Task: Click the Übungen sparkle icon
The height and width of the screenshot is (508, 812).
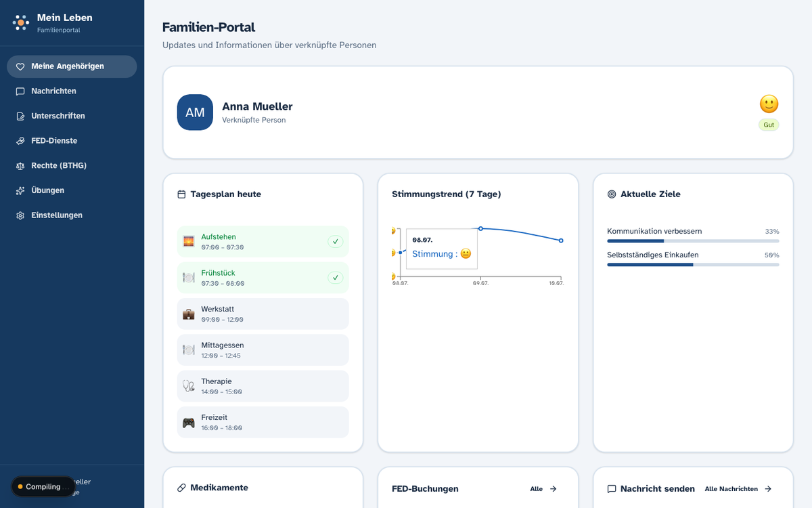Action: (x=20, y=190)
